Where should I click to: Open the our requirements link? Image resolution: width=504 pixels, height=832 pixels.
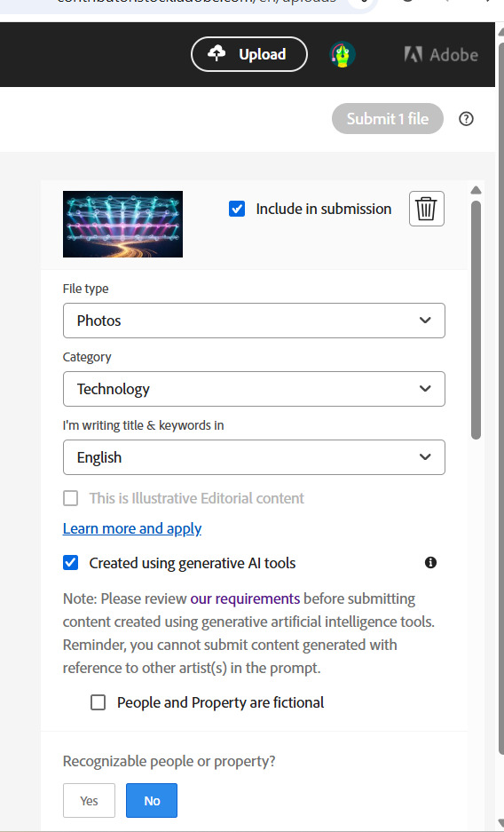click(245, 598)
